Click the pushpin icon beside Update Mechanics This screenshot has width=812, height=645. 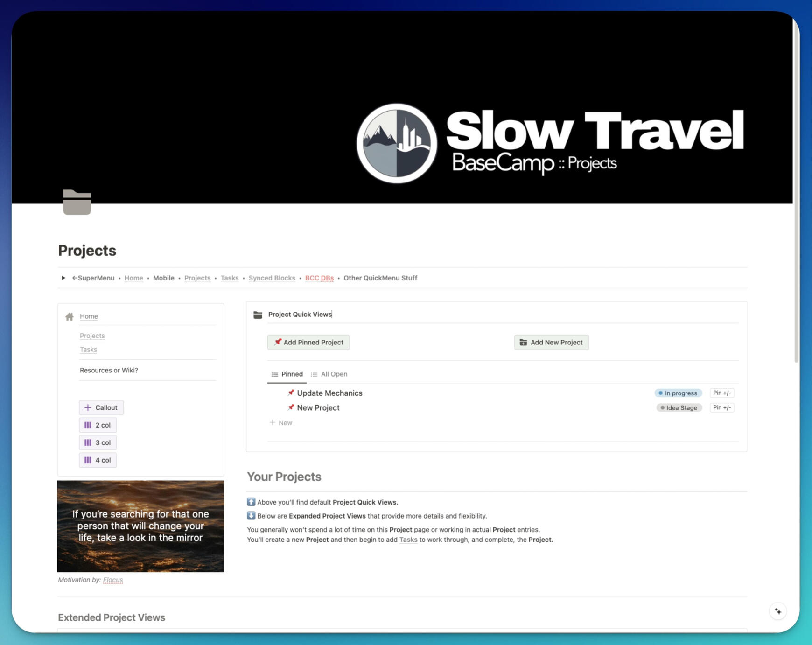pyautogui.click(x=291, y=393)
